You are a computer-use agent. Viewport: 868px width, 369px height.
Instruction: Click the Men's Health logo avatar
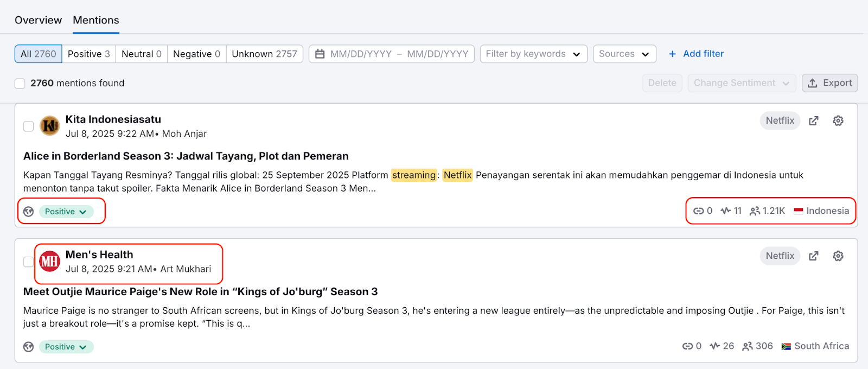(x=49, y=262)
